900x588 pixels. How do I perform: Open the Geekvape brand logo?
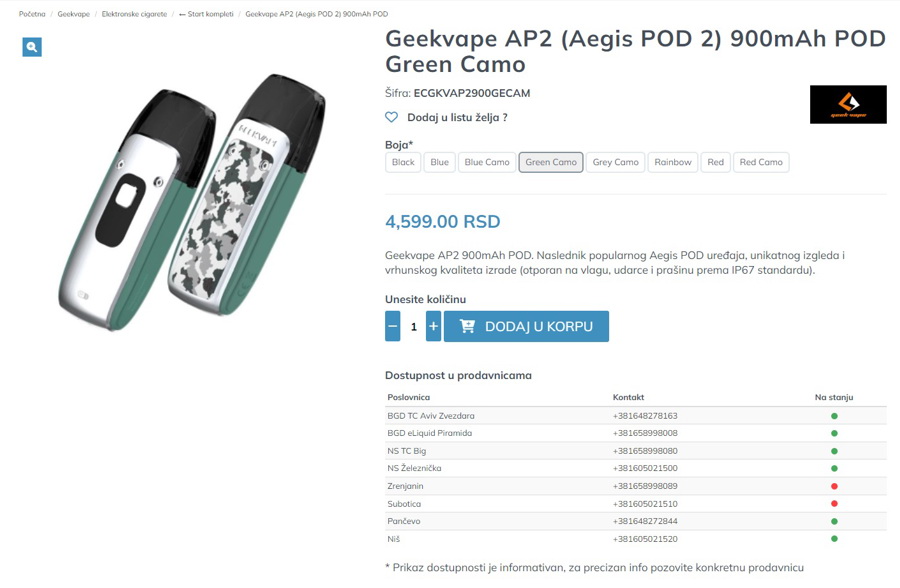[x=848, y=104]
